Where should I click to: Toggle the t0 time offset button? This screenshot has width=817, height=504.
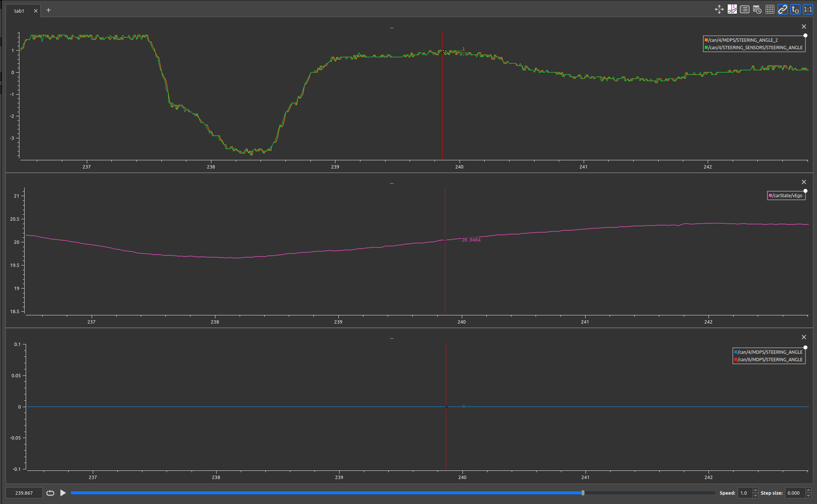tap(795, 10)
